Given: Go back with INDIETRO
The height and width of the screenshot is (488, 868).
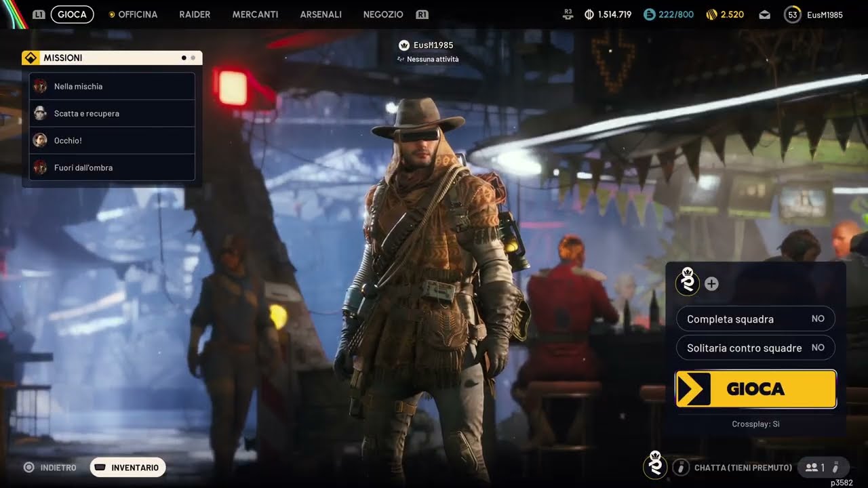Looking at the screenshot, I should (58, 468).
